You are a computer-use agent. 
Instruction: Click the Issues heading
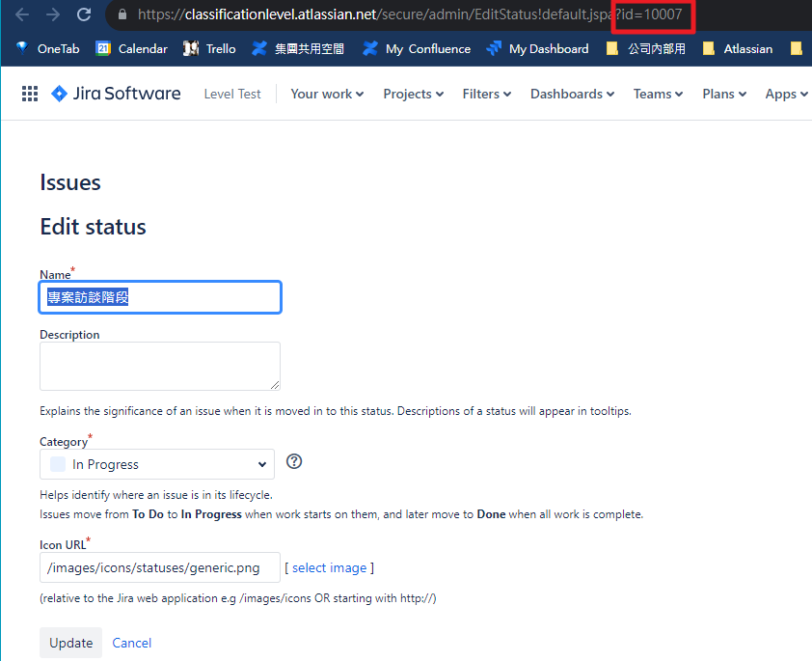tap(70, 182)
